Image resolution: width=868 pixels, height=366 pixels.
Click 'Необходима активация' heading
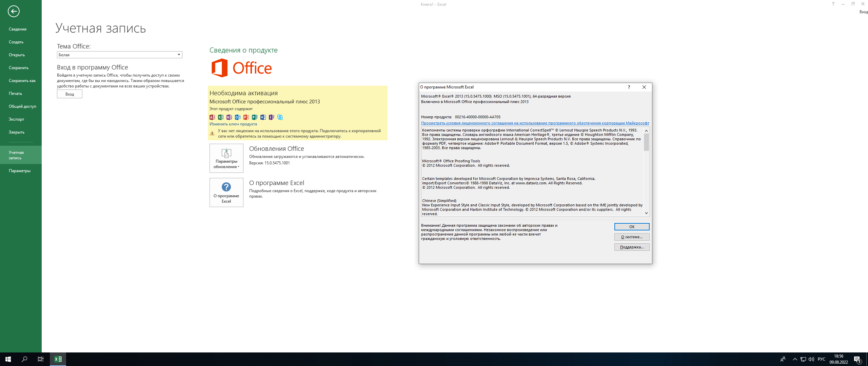coord(243,93)
